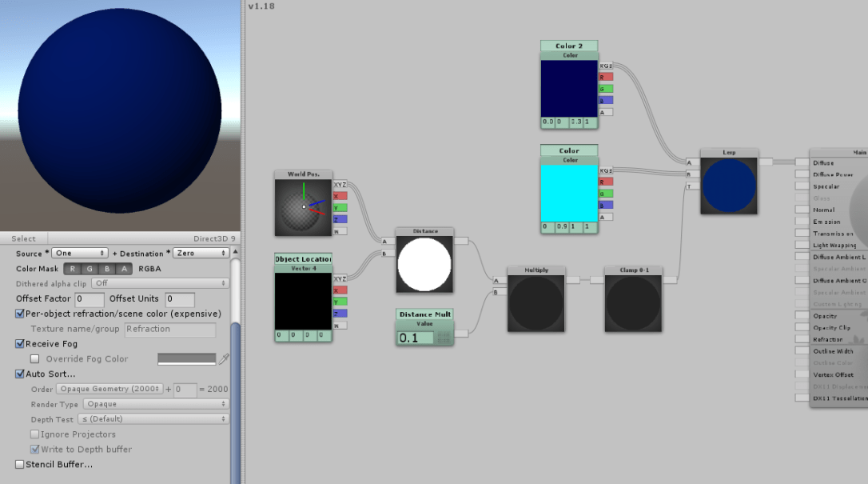Screen dimensions: 868x484
Task: Click the fog color eyedropper icon
Action: coord(224,359)
